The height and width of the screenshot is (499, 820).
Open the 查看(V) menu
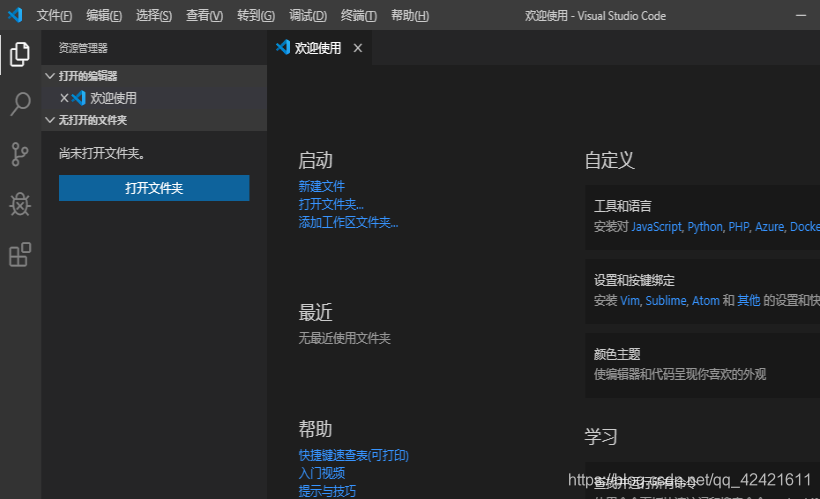(204, 16)
